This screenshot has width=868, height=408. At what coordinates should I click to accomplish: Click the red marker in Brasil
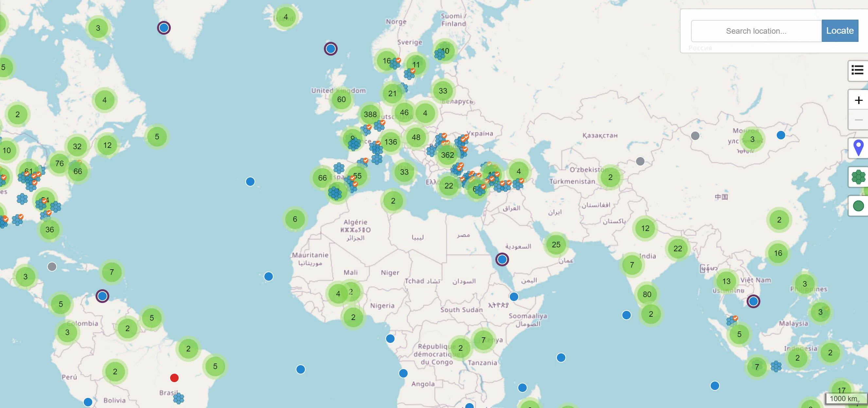tap(174, 378)
